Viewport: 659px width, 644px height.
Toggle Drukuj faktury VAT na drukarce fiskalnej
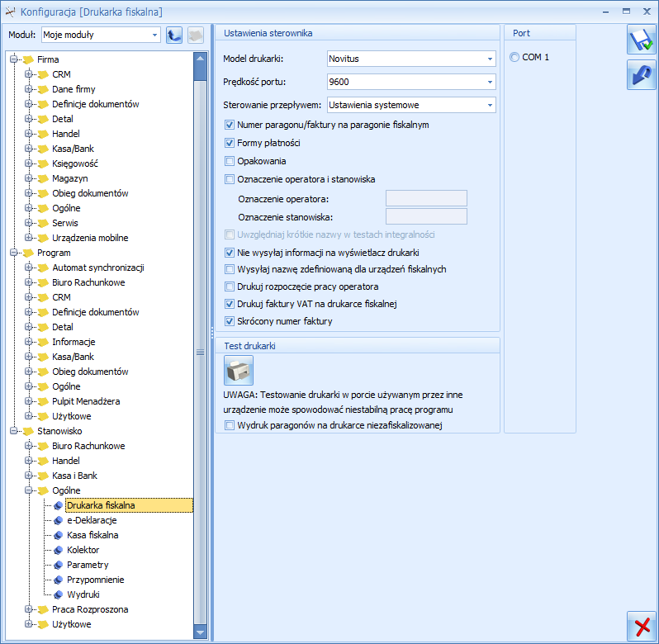tap(230, 304)
